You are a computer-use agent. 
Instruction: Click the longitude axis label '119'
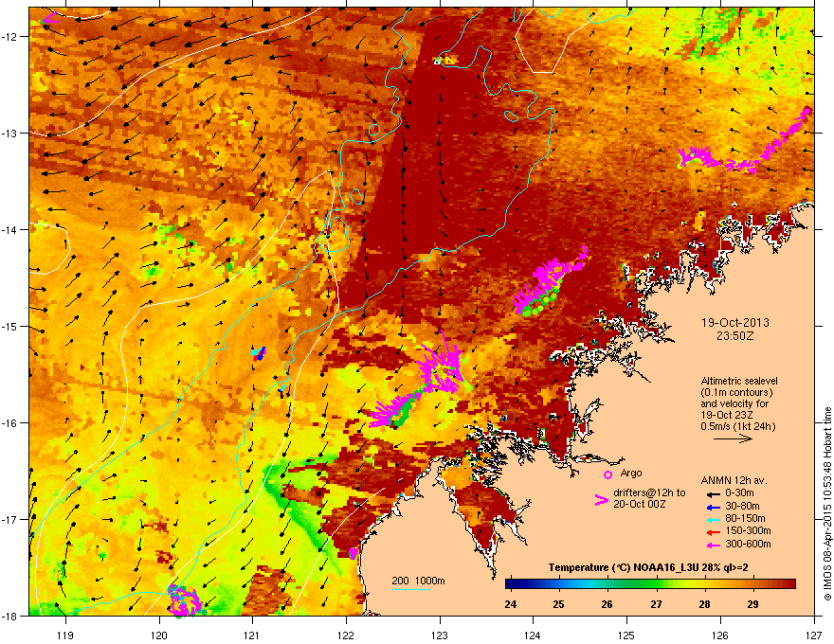tap(65, 635)
